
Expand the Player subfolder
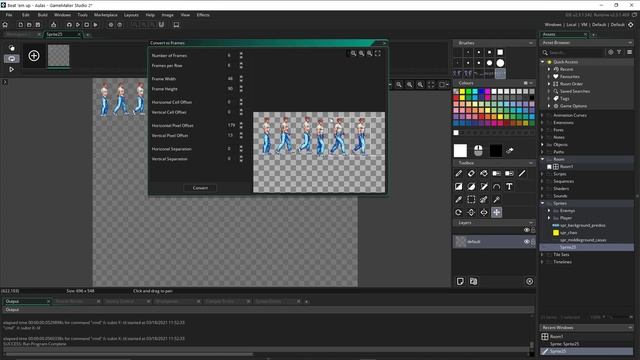click(x=549, y=218)
